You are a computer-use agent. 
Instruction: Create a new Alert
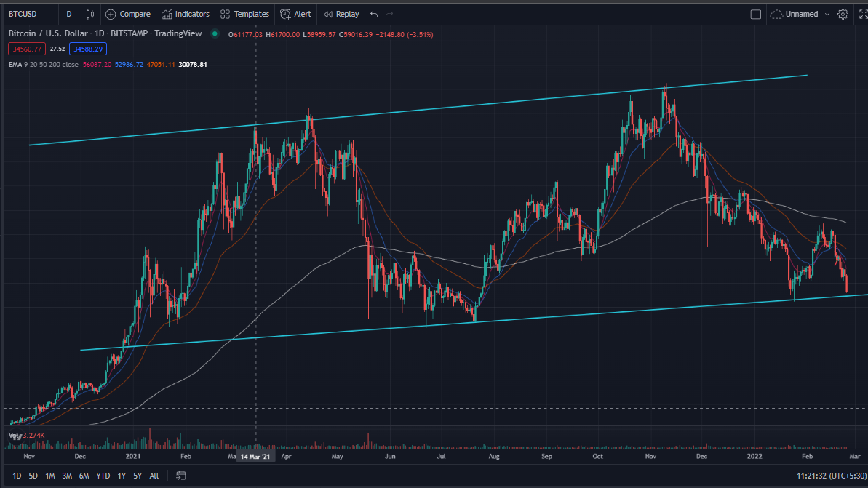[x=295, y=14]
